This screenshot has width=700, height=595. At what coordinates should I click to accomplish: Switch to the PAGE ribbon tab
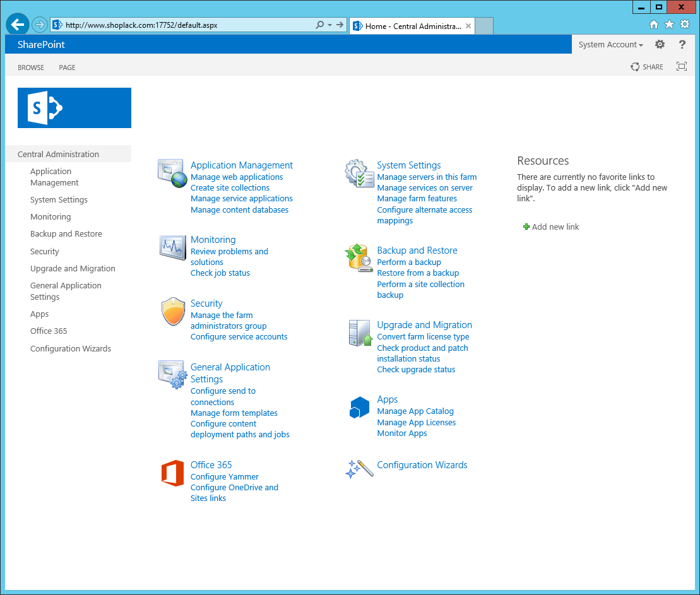coord(67,68)
